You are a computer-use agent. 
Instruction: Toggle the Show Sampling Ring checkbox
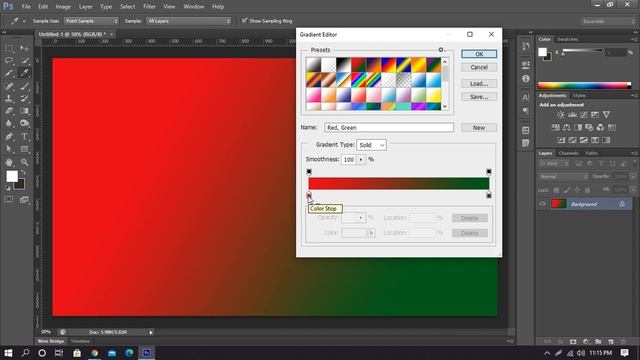click(x=244, y=20)
